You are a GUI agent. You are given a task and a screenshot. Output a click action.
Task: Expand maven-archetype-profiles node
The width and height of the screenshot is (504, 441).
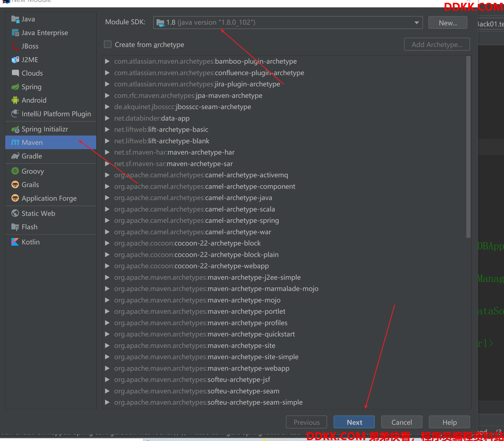[x=107, y=323]
